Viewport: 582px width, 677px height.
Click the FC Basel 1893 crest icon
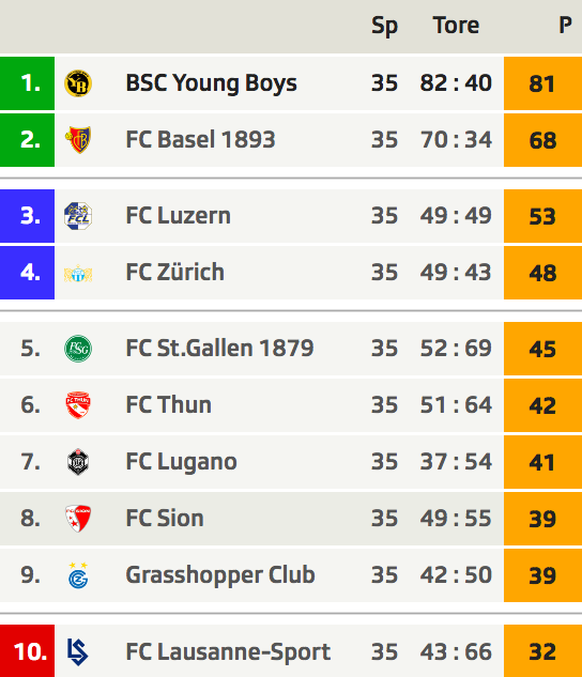(x=78, y=140)
